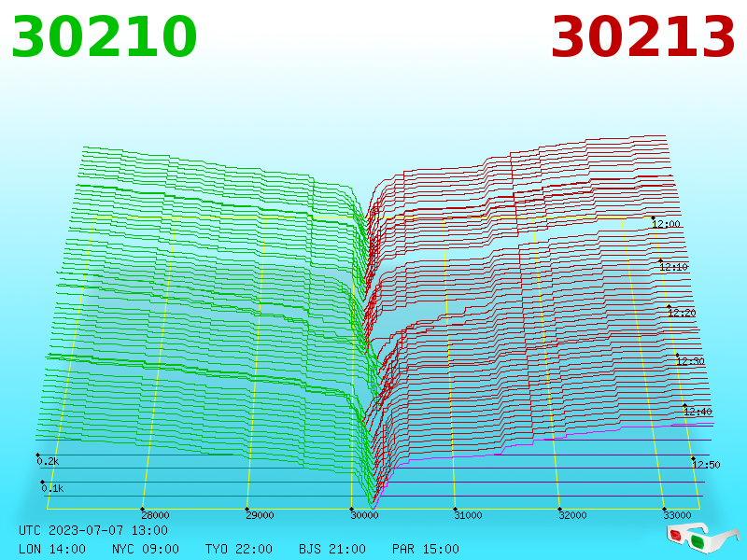This screenshot has width=747, height=560.
Task: Click the NYC 09:00 clock
Action: click(x=146, y=549)
